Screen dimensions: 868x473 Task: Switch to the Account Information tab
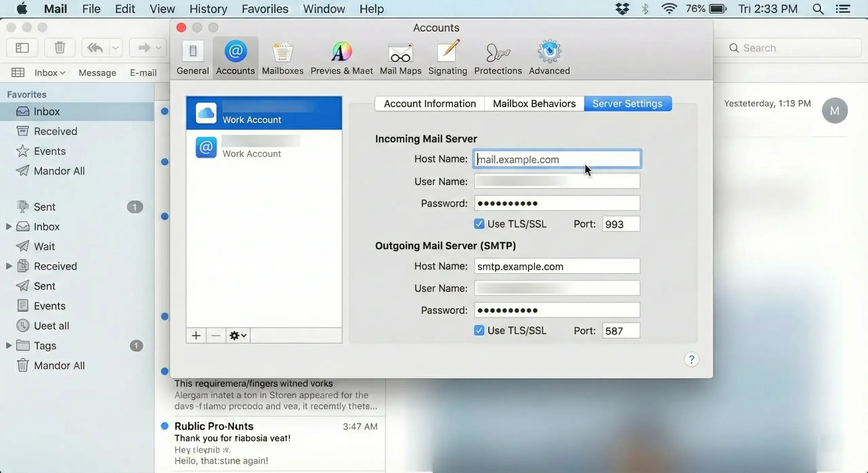pos(430,104)
